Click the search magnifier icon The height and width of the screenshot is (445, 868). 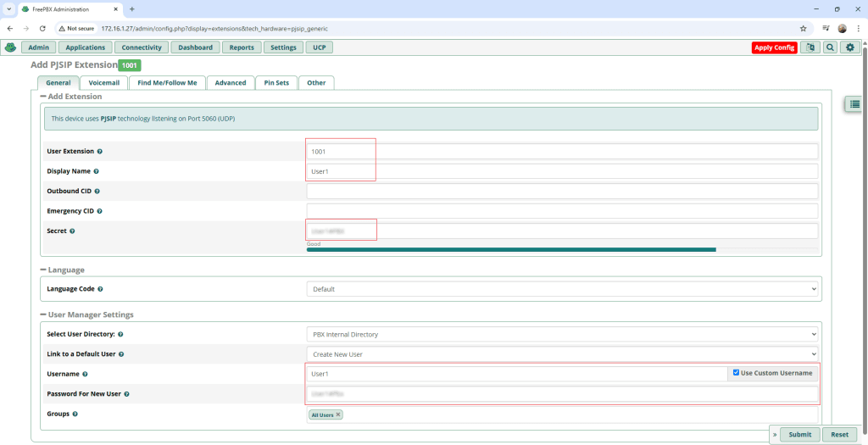830,47
